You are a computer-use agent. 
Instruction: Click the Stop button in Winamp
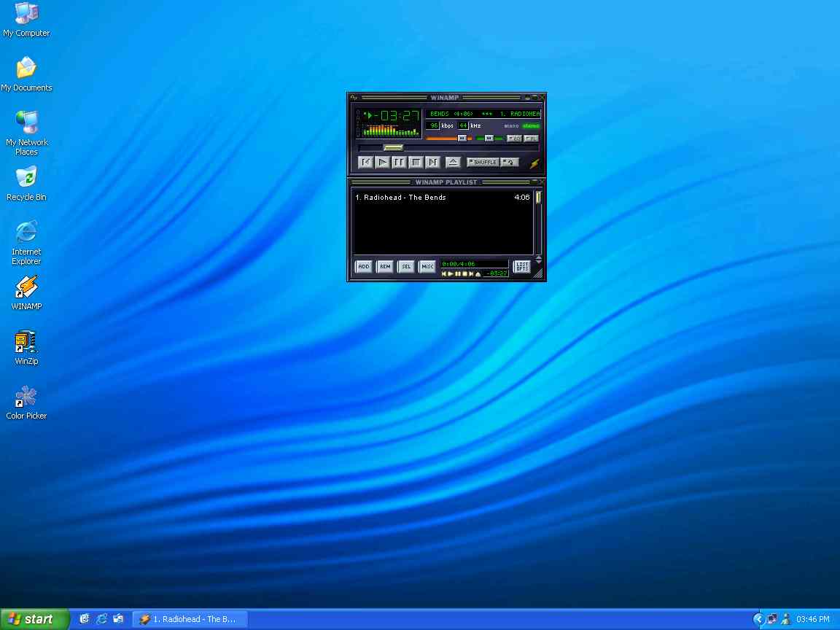[416, 162]
